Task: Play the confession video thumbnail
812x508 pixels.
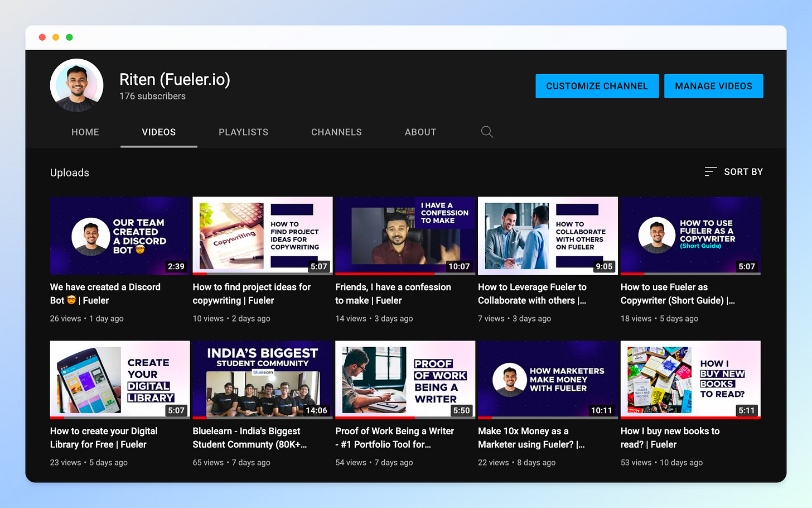Action: [405, 236]
